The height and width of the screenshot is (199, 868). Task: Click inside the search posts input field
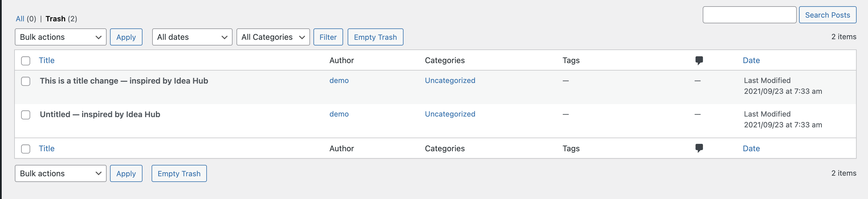point(749,15)
